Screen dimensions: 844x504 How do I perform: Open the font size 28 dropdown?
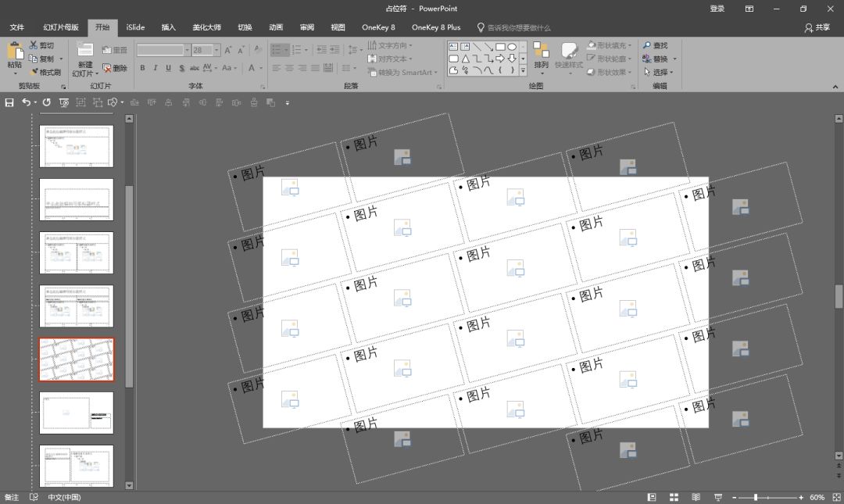coord(216,50)
